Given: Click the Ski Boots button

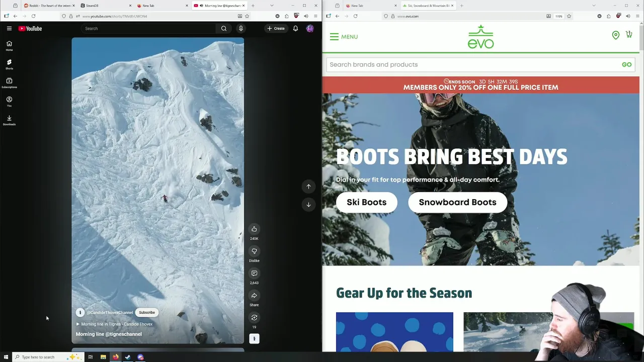Looking at the screenshot, I should pyautogui.click(x=366, y=202).
